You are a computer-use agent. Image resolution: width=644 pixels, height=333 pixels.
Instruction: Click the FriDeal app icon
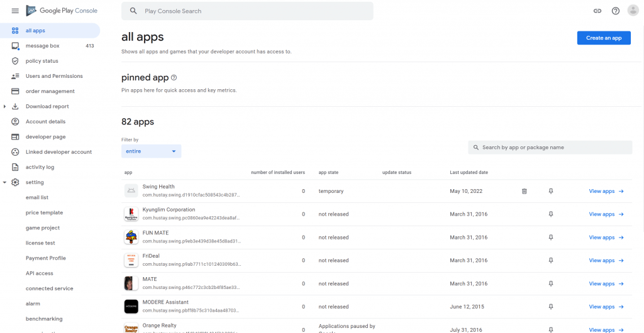coord(131,260)
